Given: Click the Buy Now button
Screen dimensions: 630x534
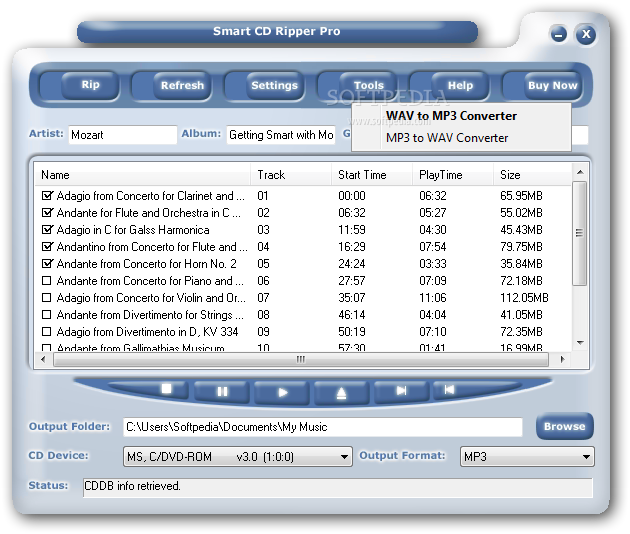Looking at the screenshot, I should [x=552, y=85].
